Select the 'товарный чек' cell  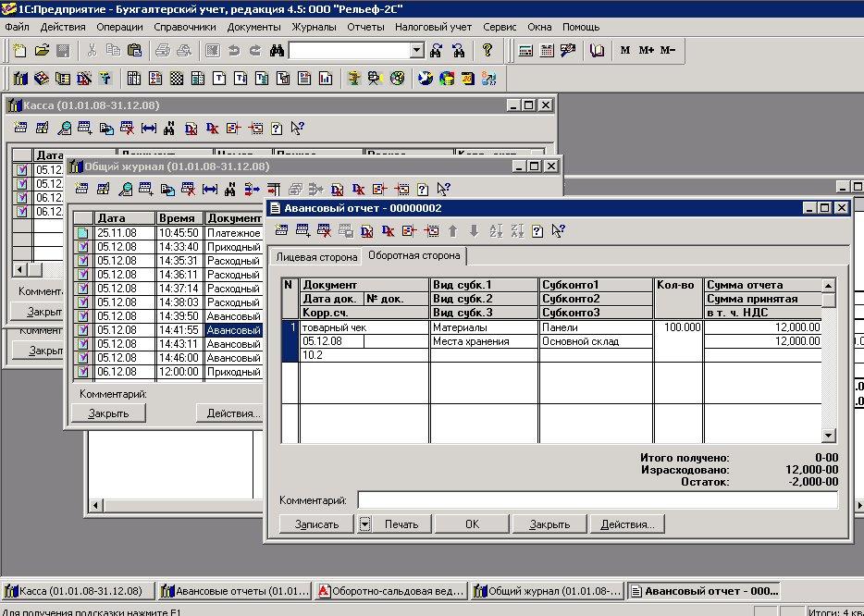(364, 327)
